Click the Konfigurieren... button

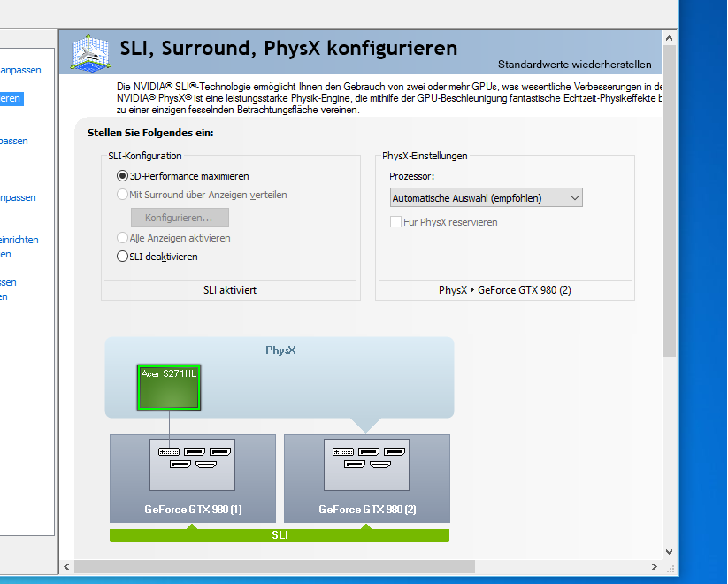click(180, 218)
